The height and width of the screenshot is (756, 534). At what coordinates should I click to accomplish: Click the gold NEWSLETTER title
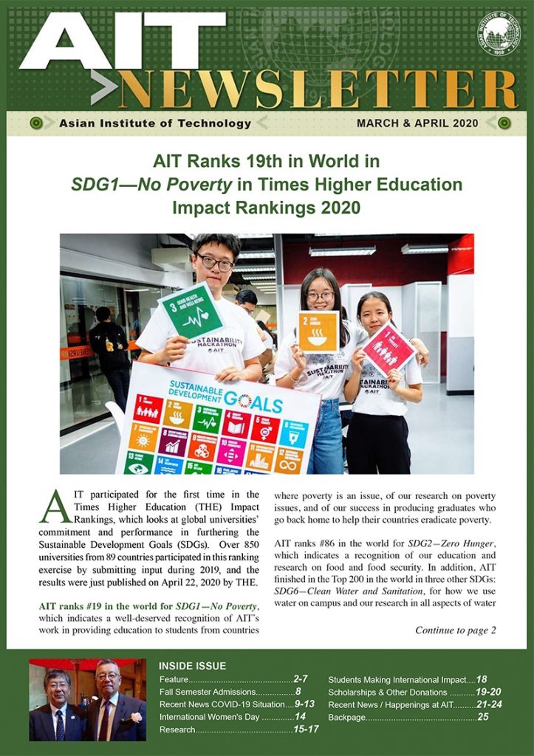pos(318,89)
